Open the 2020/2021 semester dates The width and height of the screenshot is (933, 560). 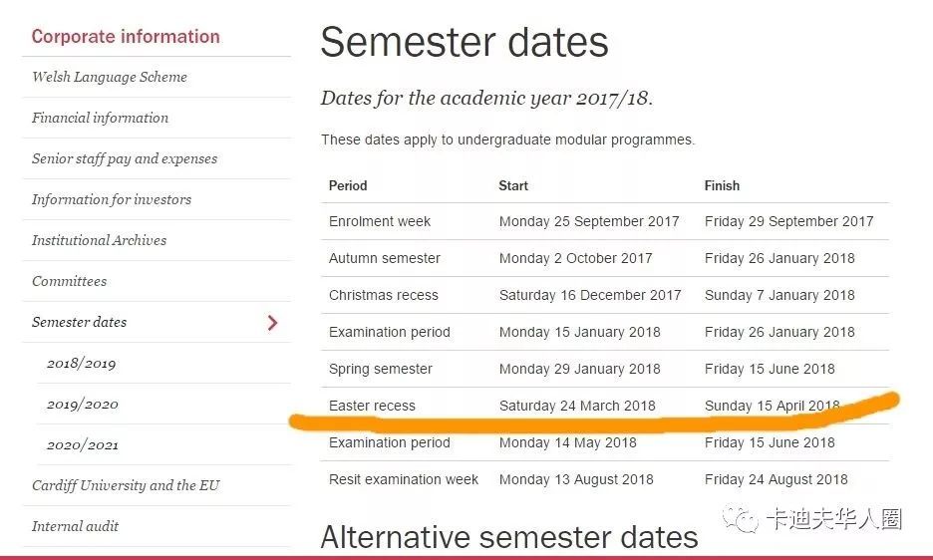click(x=83, y=445)
